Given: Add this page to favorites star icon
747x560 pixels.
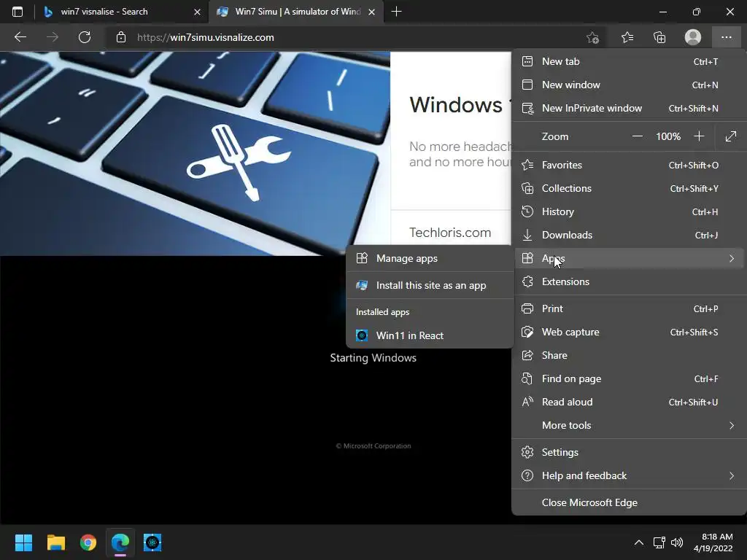Looking at the screenshot, I should (x=592, y=37).
